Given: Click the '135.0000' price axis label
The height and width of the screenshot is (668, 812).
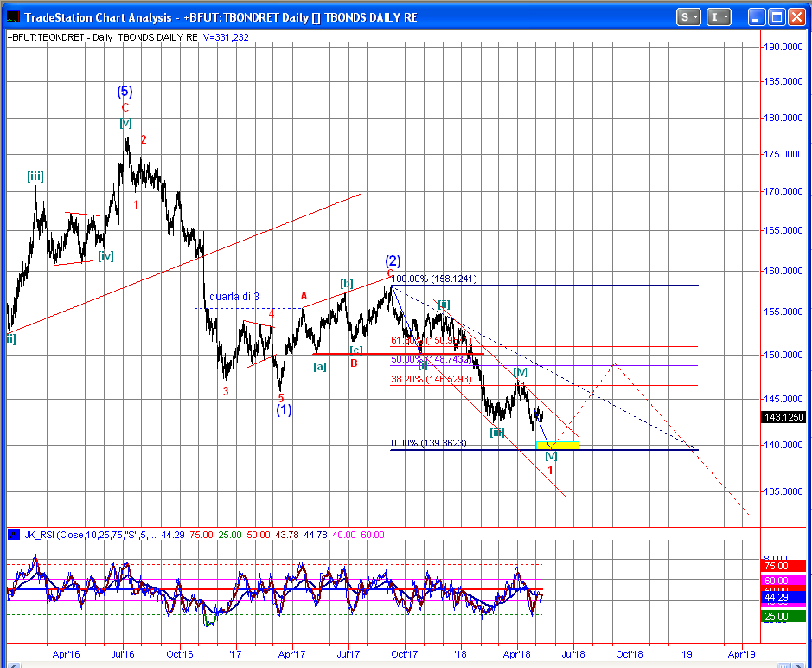Looking at the screenshot, I should point(784,491).
